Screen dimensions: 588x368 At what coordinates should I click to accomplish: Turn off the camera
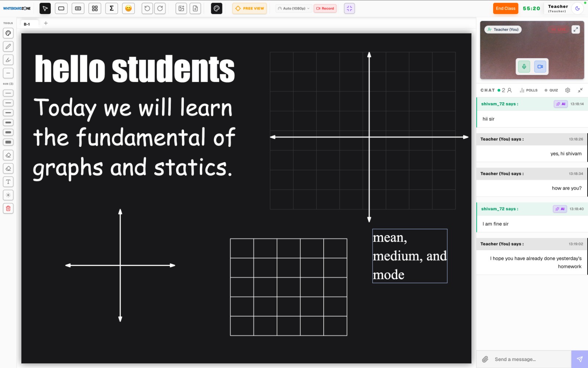540,67
